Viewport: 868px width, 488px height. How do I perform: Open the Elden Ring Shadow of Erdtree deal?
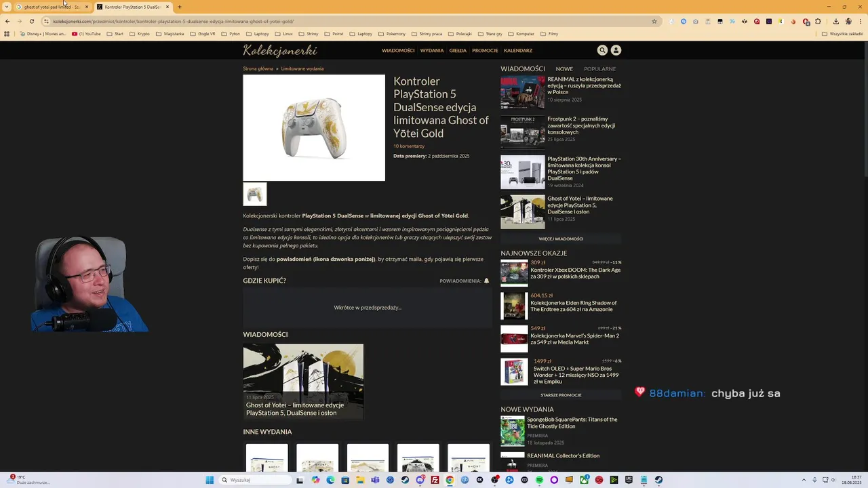pyautogui.click(x=574, y=306)
